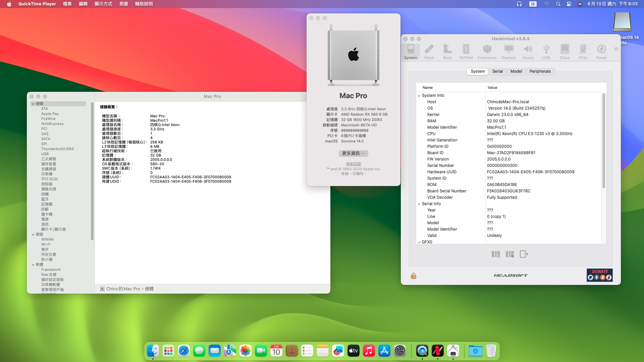This screenshot has width=644, height=362.
Task: Launch Safari from the Dock
Action: click(184, 351)
